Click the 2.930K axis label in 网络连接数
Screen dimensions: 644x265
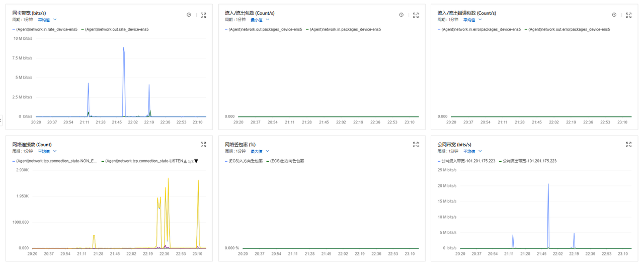coord(22,170)
